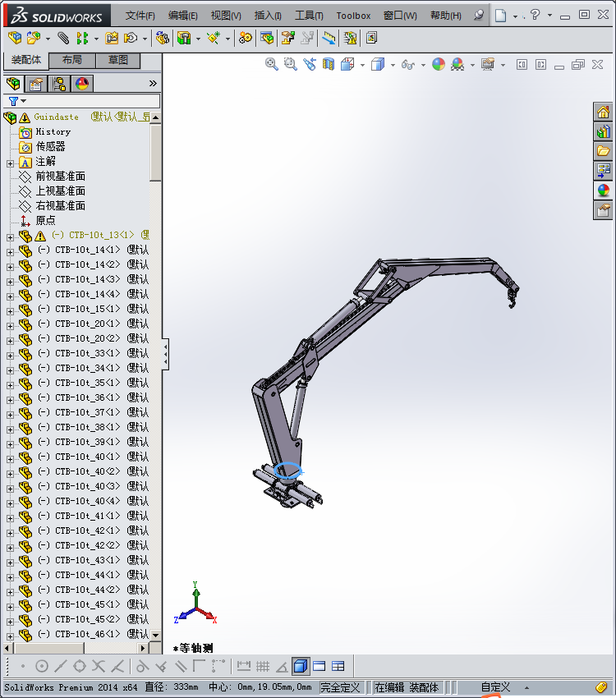
Task: Expand the CTB-10t_33<1> component node
Action: tap(10, 356)
